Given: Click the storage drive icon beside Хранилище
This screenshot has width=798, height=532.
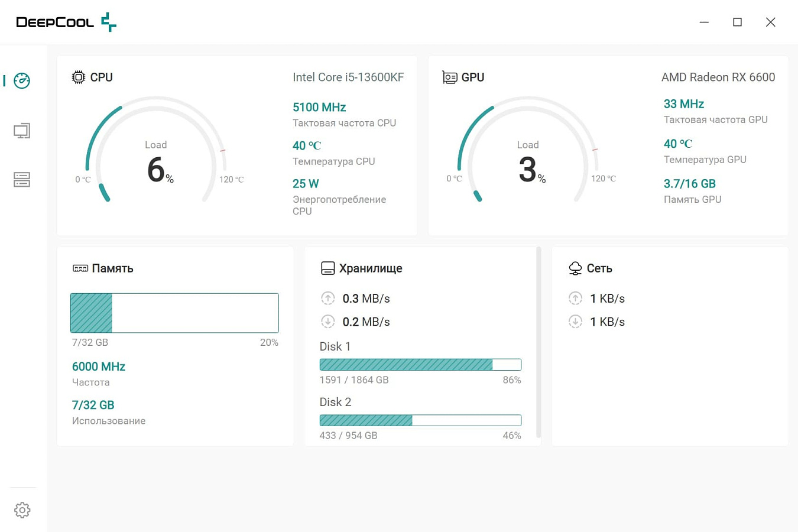Looking at the screenshot, I should pyautogui.click(x=327, y=268).
